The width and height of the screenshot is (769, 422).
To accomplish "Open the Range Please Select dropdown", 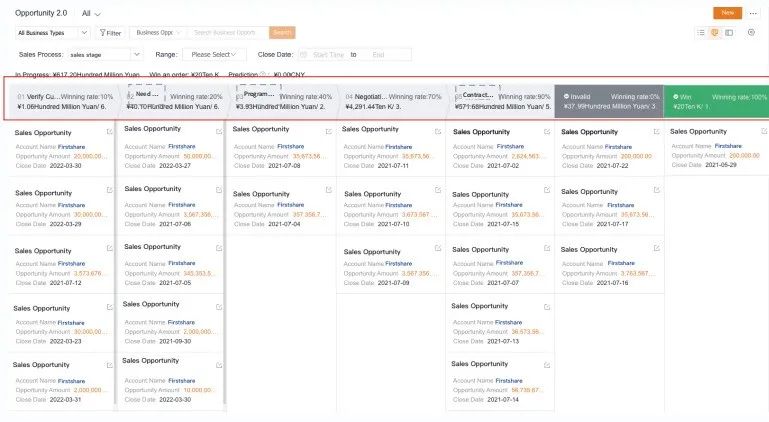I will coord(214,54).
